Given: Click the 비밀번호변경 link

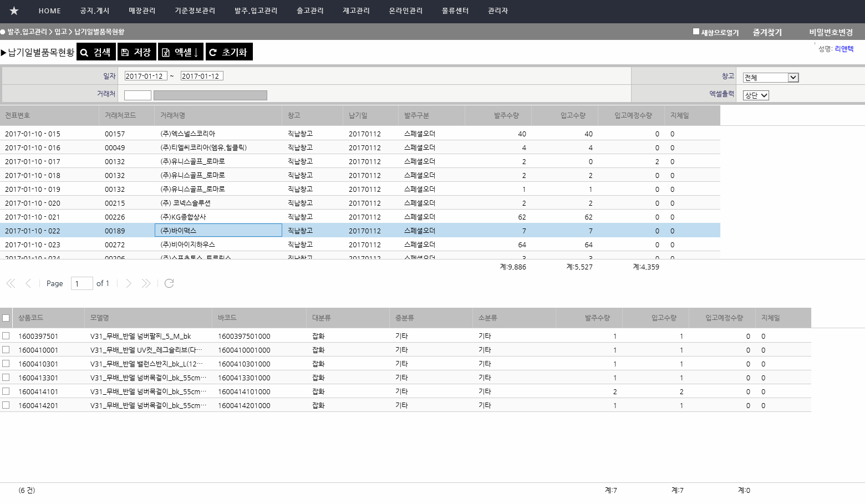Looking at the screenshot, I should tap(830, 32).
